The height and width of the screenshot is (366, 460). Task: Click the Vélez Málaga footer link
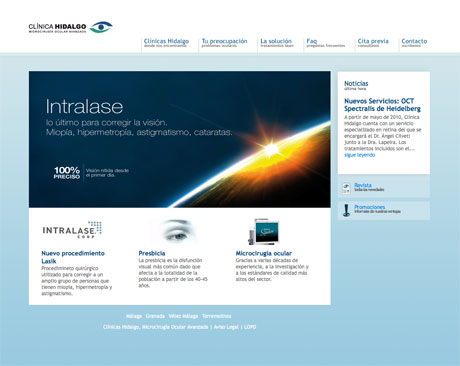pyautogui.click(x=183, y=316)
